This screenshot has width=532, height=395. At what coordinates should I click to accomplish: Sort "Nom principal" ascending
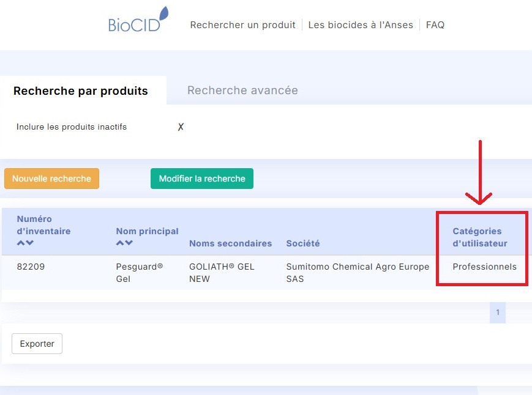(x=120, y=242)
